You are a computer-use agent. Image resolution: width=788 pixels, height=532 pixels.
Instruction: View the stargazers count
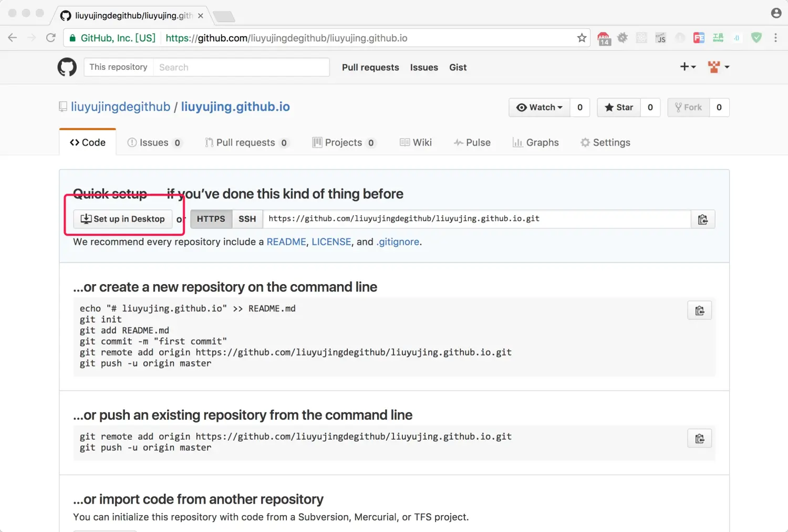pos(650,107)
